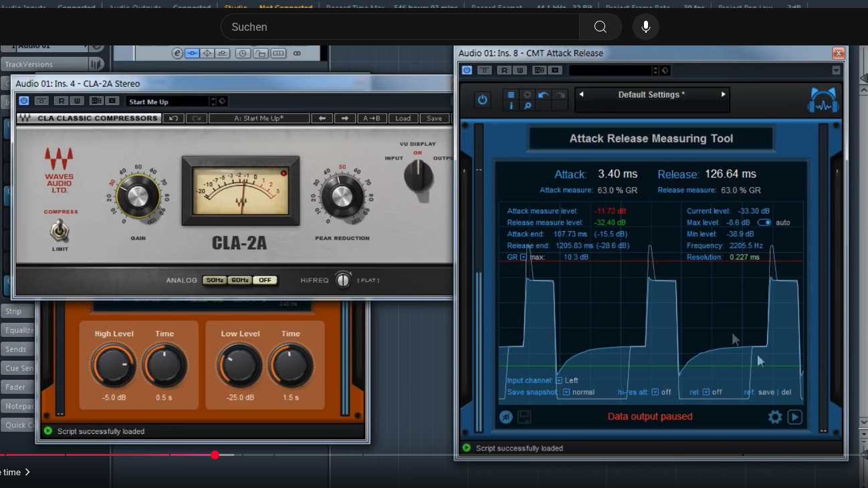Image resolution: width=868 pixels, height=488 pixels.
Task: Select previous Blue Cat preset arrow
Action: (581, 94)
